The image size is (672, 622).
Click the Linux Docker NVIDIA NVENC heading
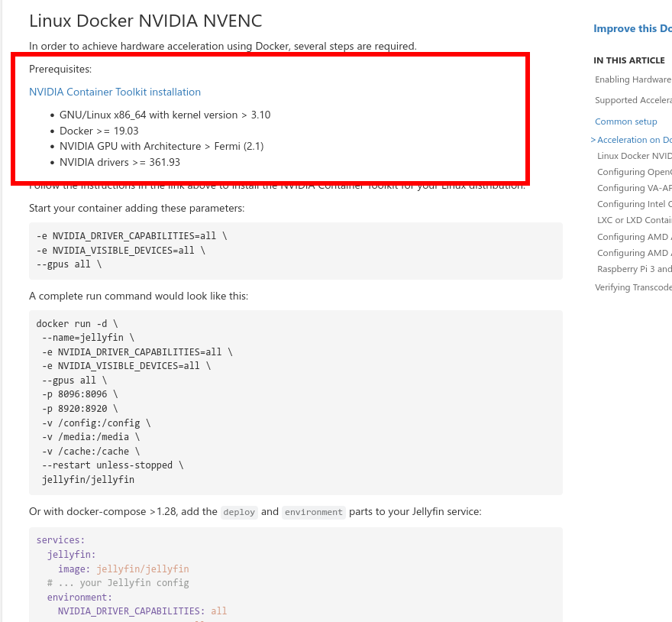[145, 21]
